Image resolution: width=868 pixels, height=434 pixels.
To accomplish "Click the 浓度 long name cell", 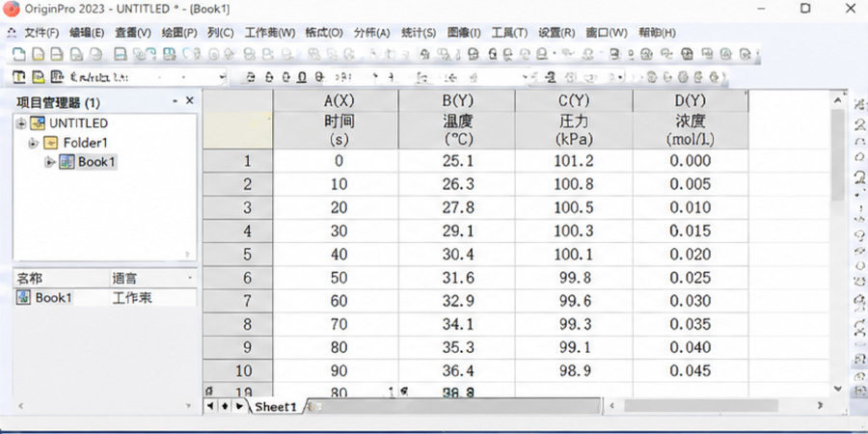I will point(691,121).
